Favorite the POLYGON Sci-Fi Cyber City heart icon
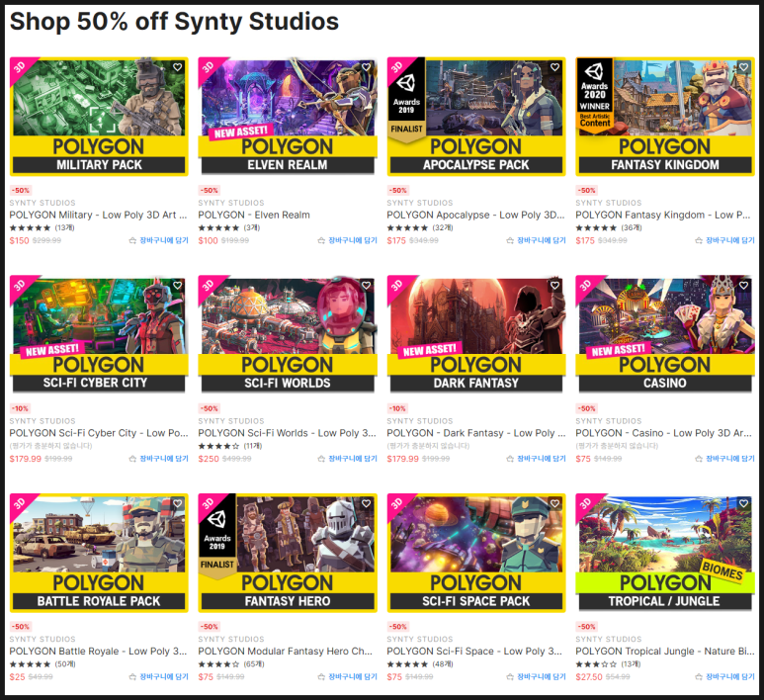Viewport: 764px width, 700px height. [177, 285]
